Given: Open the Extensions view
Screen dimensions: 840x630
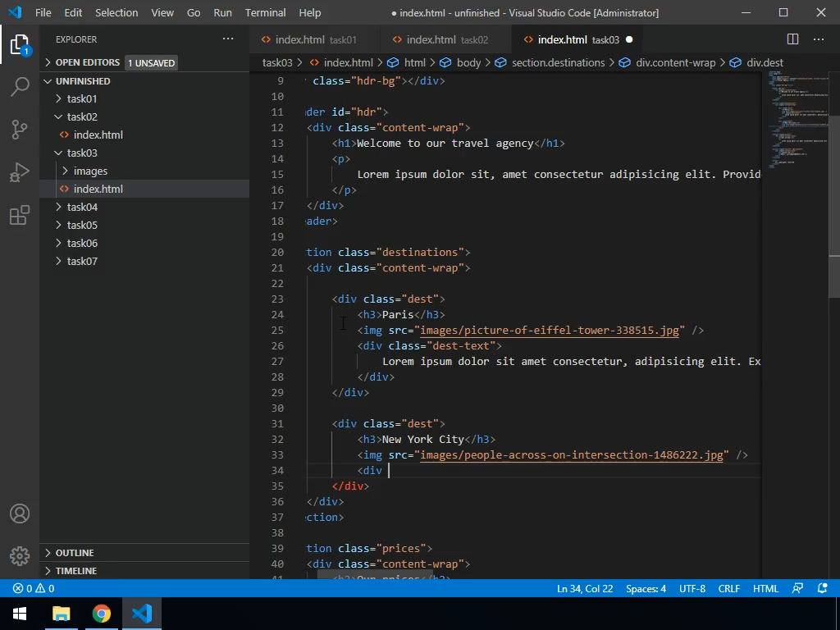Looking at the screenshot, I should (x=20, y=215).
